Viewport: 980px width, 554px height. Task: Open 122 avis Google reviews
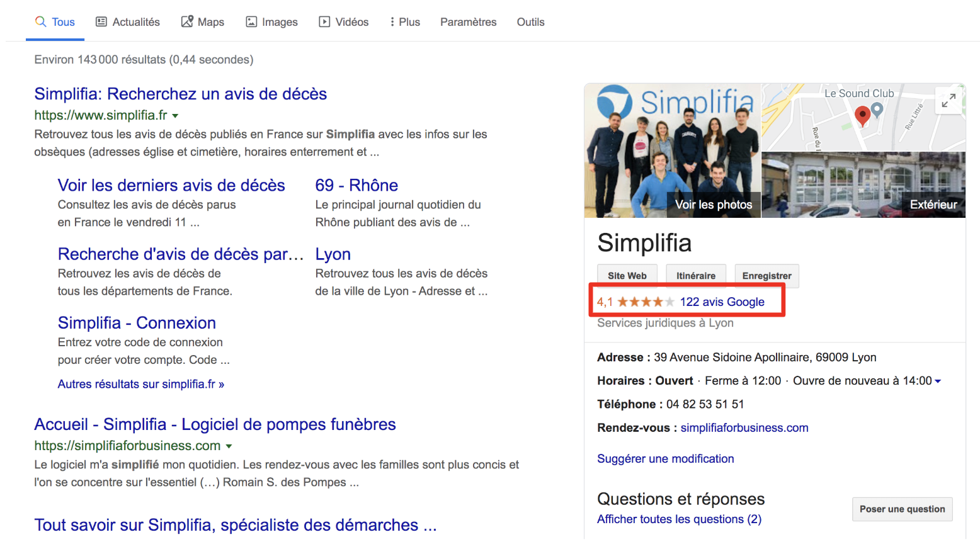[722, 302]
